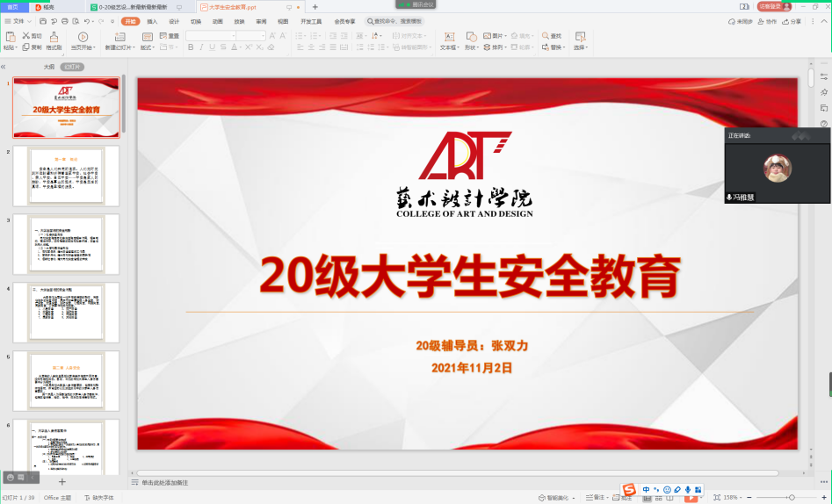
Task: Click the Copy (复制) button
Action: 32,47
